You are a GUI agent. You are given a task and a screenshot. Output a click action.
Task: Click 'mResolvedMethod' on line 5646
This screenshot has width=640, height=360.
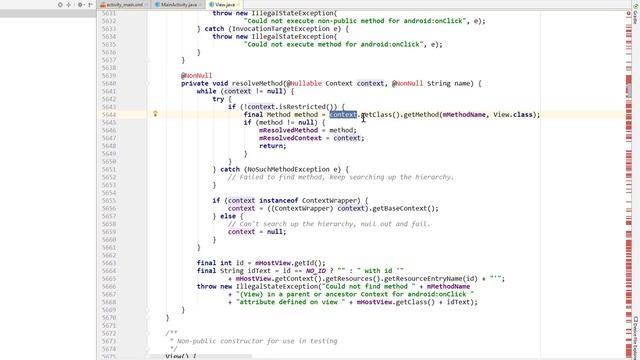point(288,130)
